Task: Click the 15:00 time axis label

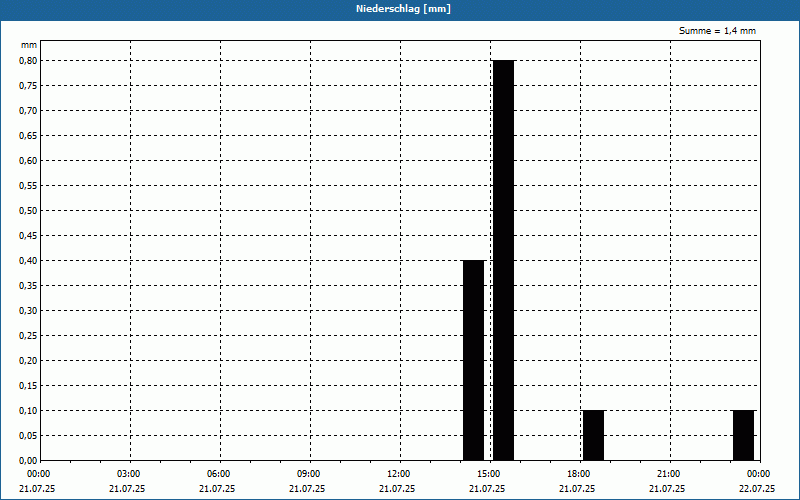Action: (x=489, y=474)
